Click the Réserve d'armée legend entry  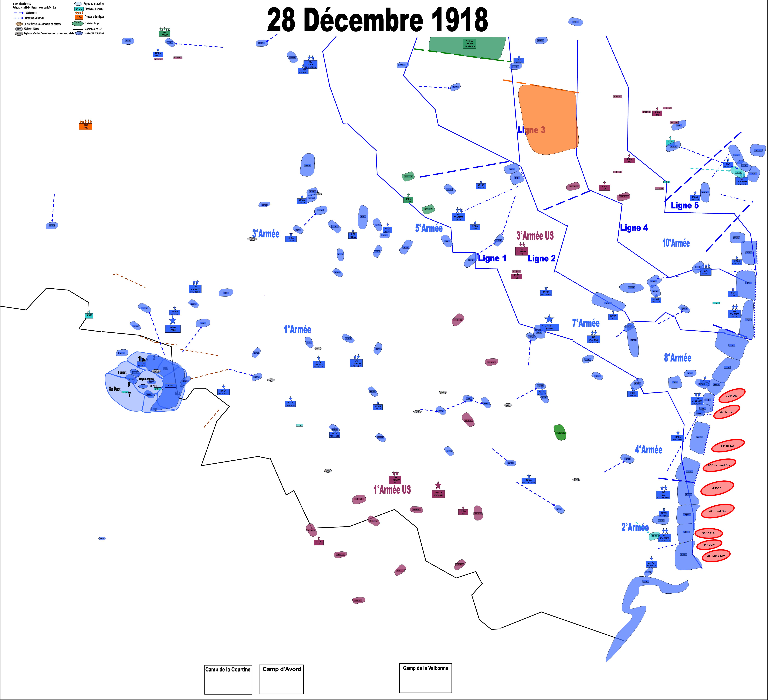[x=90, y=33]
